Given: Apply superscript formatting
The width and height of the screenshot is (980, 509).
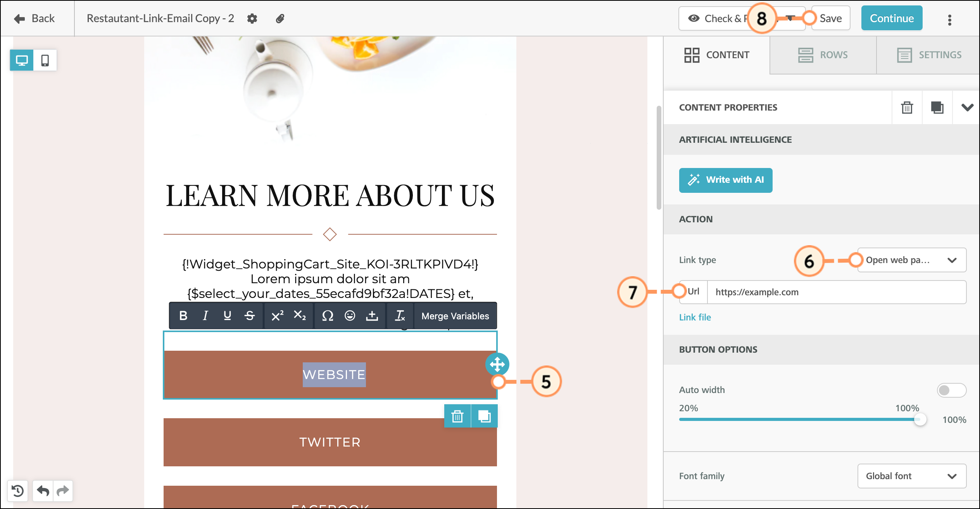Looking at the screenshot, I should (x=278, y=316).
